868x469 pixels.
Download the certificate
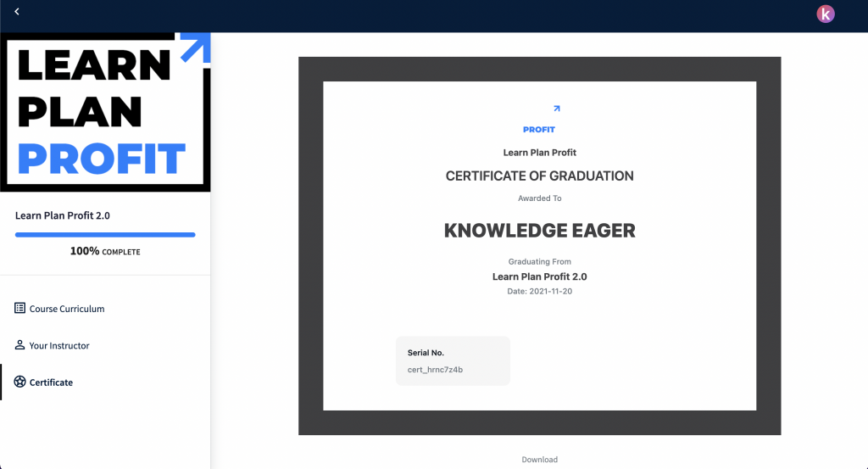pos(540,460)
